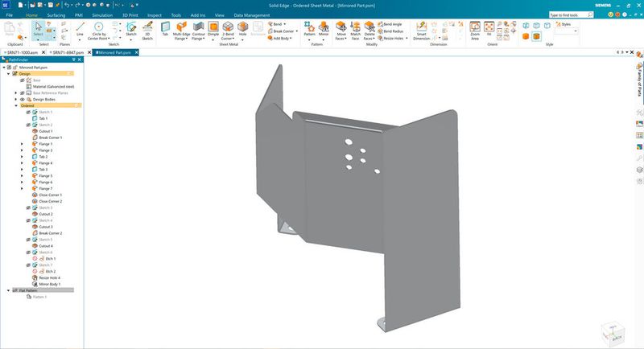644x349 pixels.
Task: Open the Surfacing ribbon tab
Action: pos(57,14)
